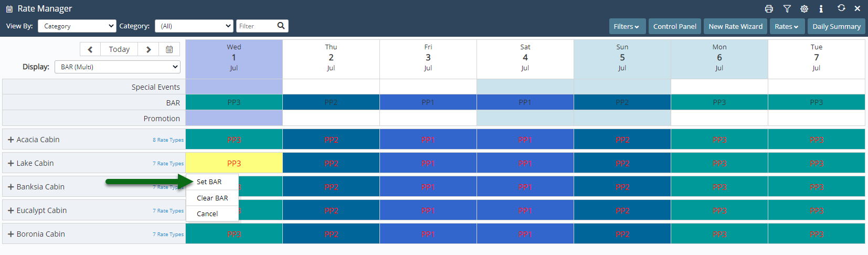Image resolution: width=868 pixels, height=255 pixels.
Task: Click Eucalypt Cabin PP3 cell on Mon 6
Action: click(x=719, y=210)
